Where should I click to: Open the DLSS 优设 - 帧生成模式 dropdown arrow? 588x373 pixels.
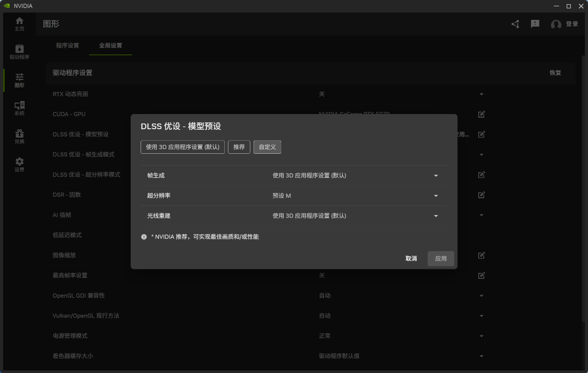[481, 155]
